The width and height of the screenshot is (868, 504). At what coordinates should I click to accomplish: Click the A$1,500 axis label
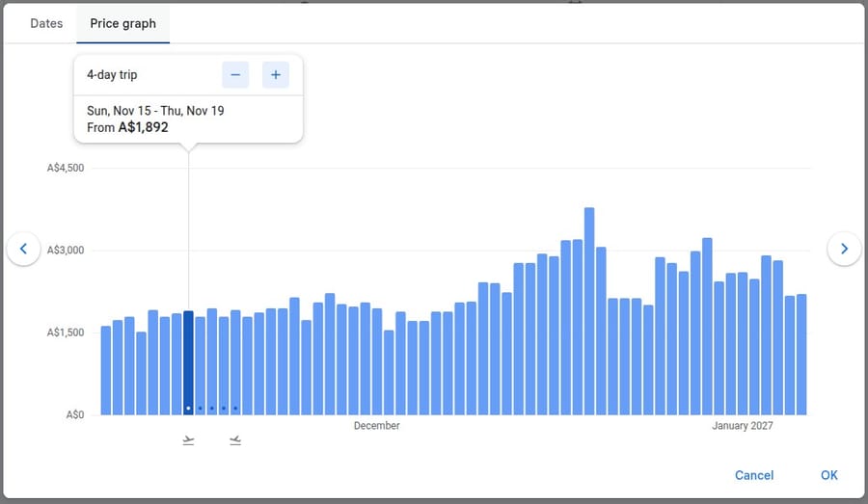coord(66,332)
